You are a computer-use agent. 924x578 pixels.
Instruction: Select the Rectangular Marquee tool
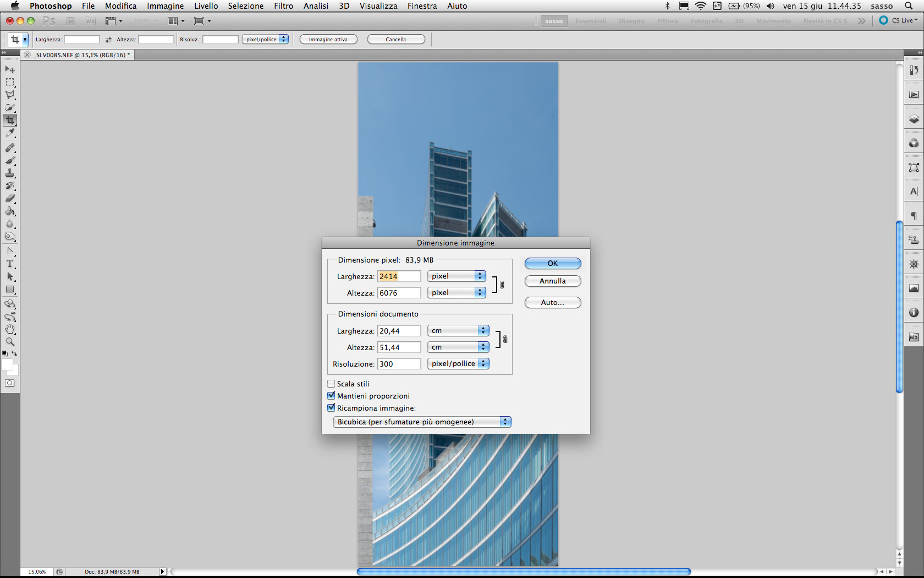tap(10, 82)
